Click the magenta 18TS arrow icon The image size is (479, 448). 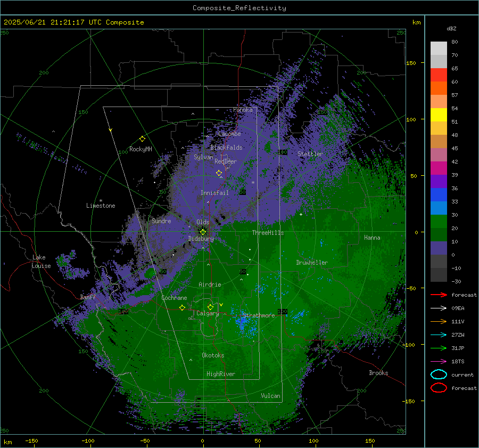coord(439,362)
